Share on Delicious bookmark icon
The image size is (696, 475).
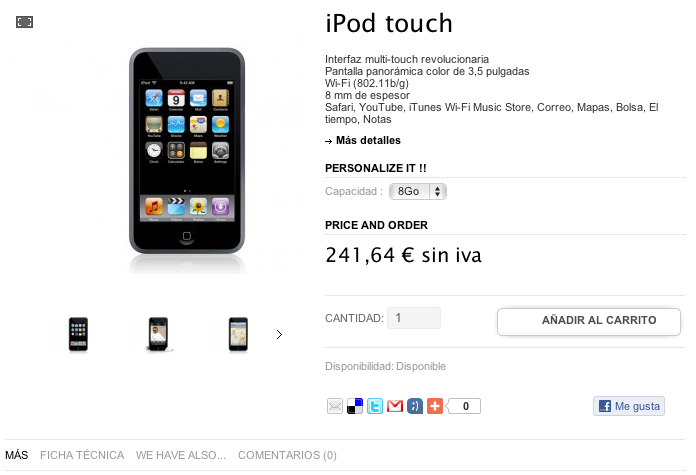355,406
